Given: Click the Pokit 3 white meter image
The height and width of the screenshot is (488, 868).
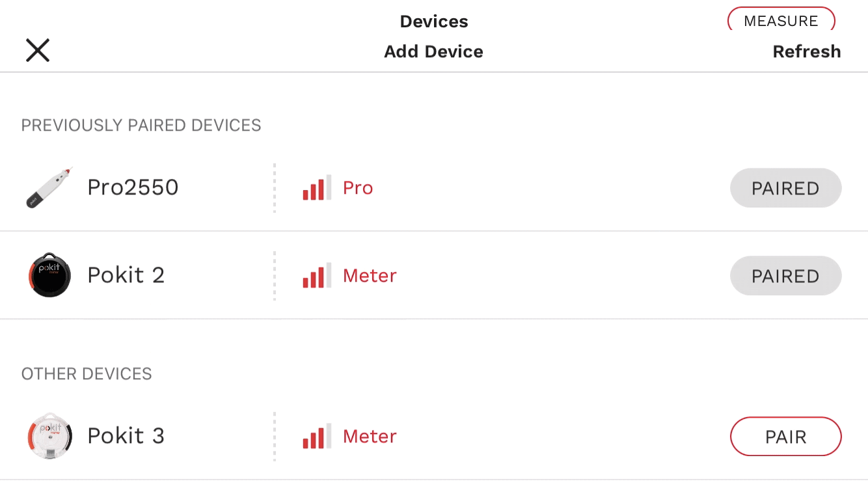Looking at the screenshot, I should pos(49,436).
